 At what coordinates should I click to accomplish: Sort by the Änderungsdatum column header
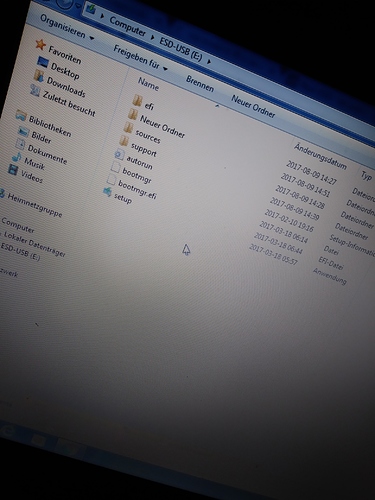(320, 156)
